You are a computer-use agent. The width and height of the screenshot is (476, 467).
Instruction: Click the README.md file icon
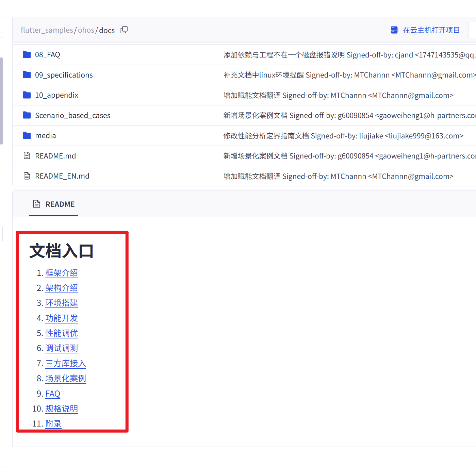[27, 156]
